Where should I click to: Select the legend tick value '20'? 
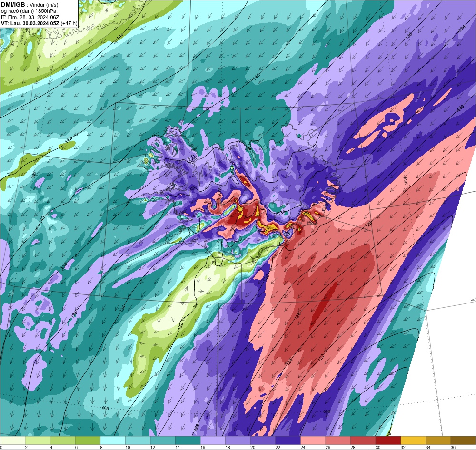tap(253, 447)
